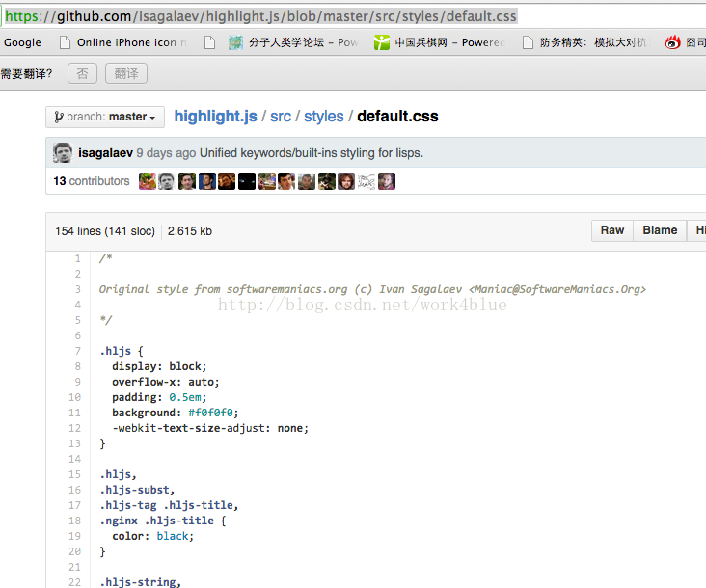Viewport: 706px width, 588px height.
Task: Click the isagalaev author name
Action: [x=105, y=153]
